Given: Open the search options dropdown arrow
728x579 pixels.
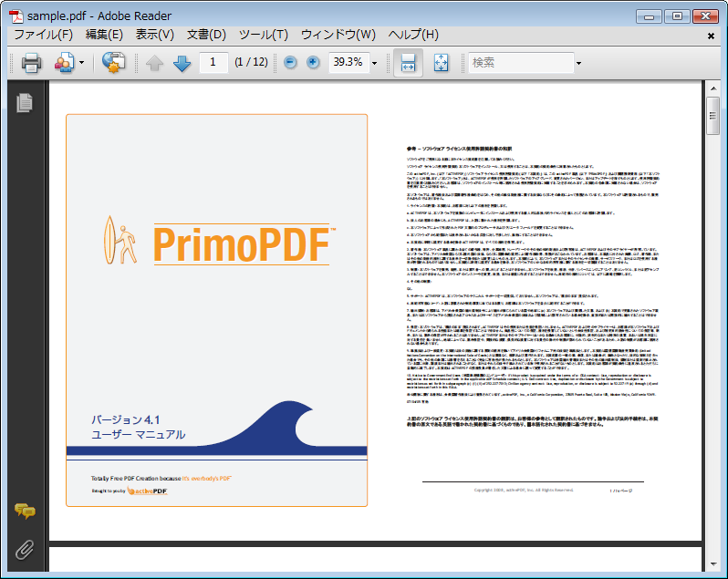Looking at the screenshot, I should tap(578, 63).
